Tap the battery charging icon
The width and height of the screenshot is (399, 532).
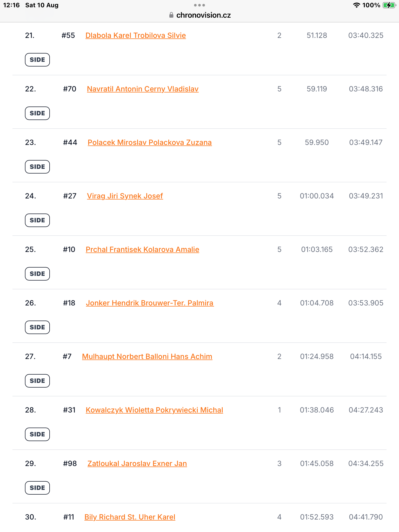389,5
